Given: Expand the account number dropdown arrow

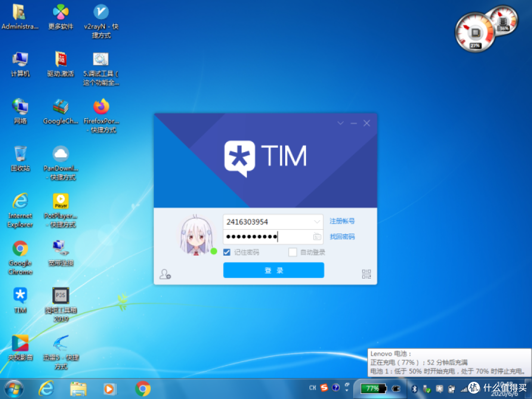Looking at the screenshot, I should tap(317, 222).
